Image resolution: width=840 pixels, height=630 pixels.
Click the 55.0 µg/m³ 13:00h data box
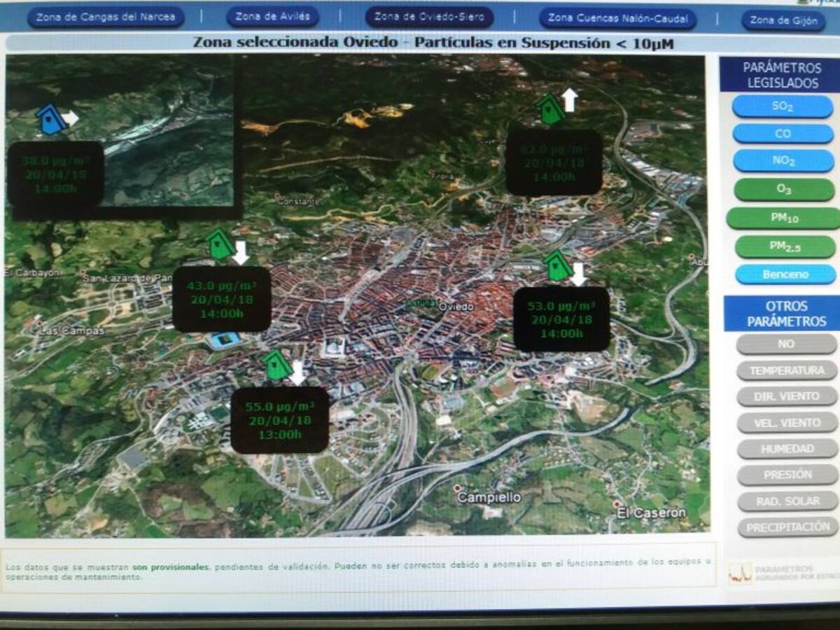[279, 420]
